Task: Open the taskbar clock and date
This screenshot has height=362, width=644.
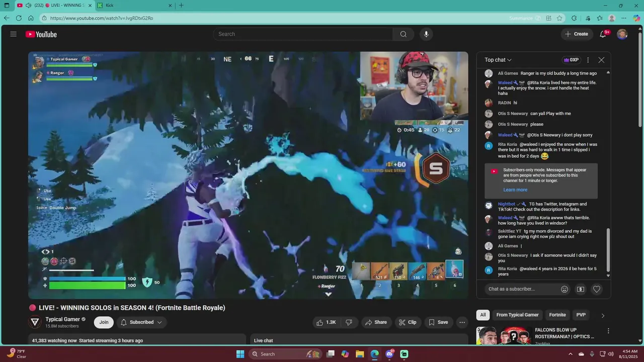Action: click(x=630, y=354)
